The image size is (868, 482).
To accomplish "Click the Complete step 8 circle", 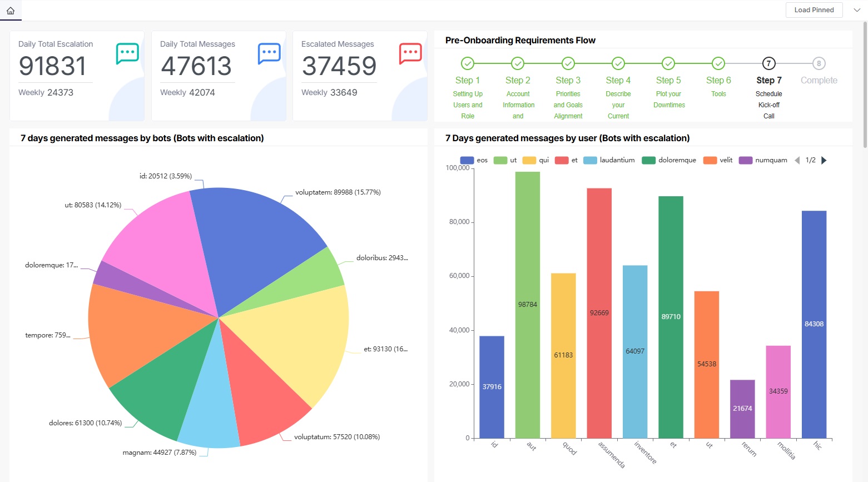I will (819, 63).
